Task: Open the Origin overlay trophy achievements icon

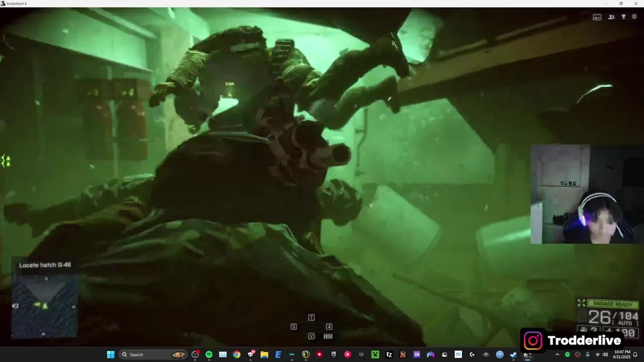Action: tap(623, 17)
